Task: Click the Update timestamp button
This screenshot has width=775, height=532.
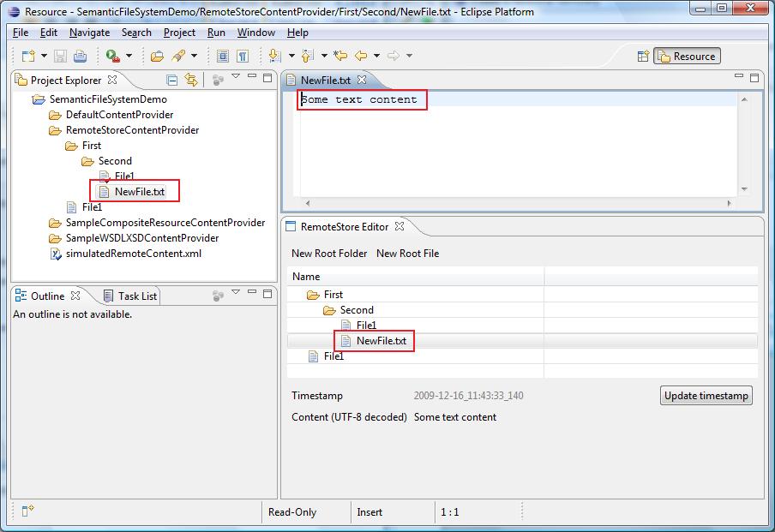Action: (706, 396)
